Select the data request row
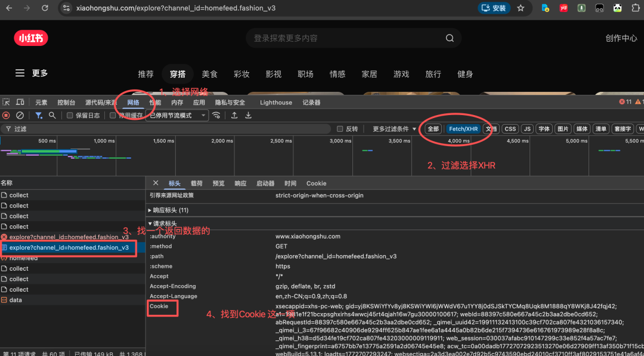The image size is (644, 356). (73, 300)
